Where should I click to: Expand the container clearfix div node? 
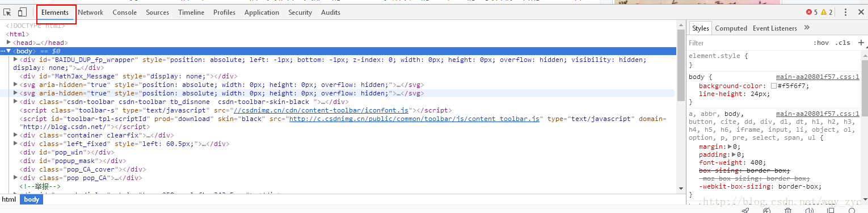(x=16, y=135)
